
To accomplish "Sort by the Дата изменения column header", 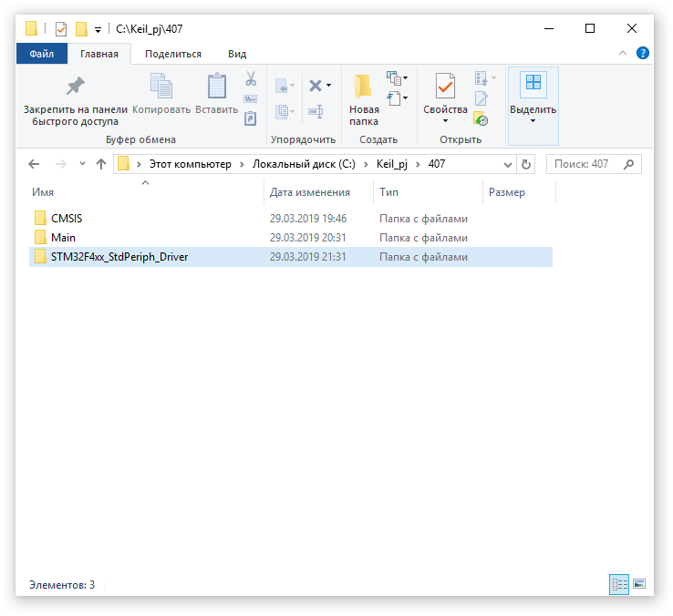I will pos(319,192).
